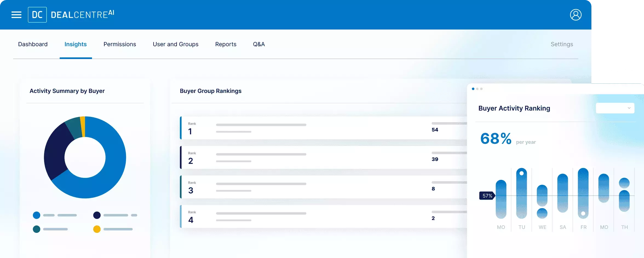The width and height of the screenshot is (644, 258).
Task: Open the Buyer Activity Ranking dropdown
Action: coord(615,108)
